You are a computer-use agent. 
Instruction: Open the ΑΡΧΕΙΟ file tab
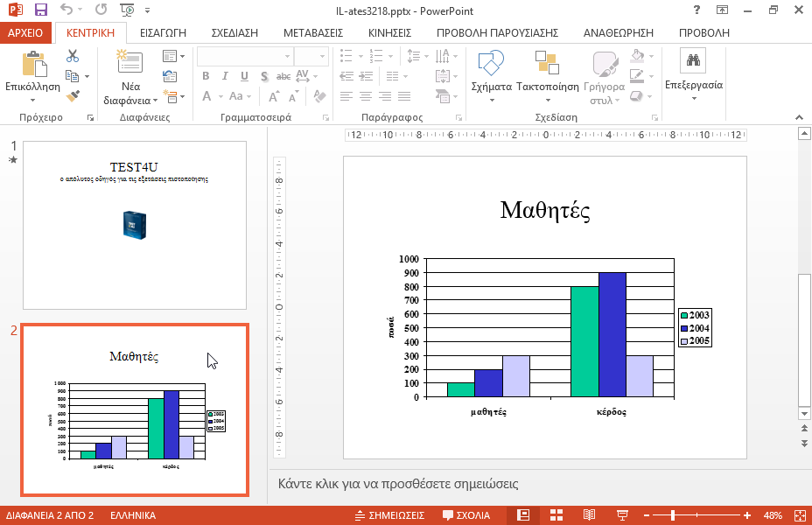(x=25, y=32)
